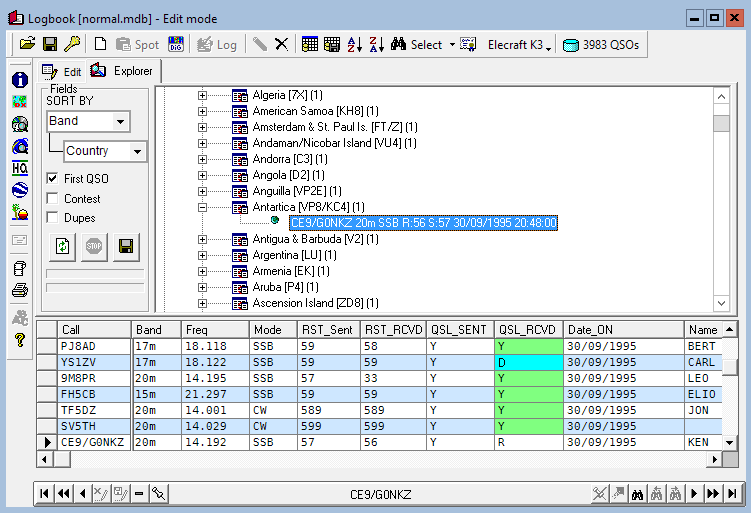The height and width of the screenshot is (513, 751).
Task: Click the table horizontal scroll right arrow
Action: (x=714, y=459)
